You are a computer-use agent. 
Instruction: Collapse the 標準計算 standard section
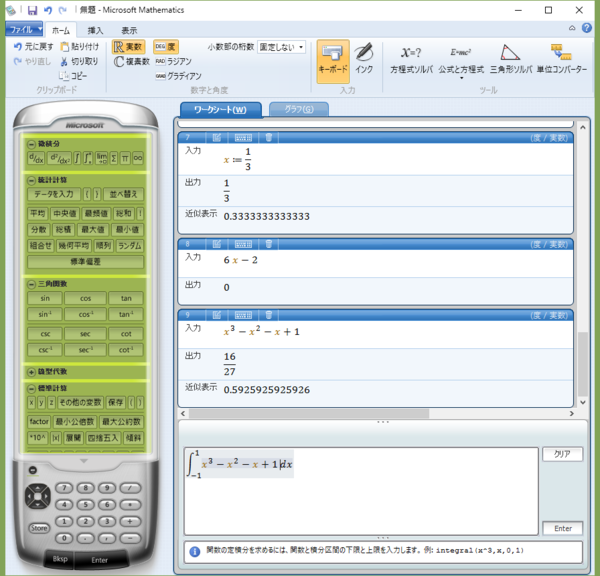click(31, 388)
